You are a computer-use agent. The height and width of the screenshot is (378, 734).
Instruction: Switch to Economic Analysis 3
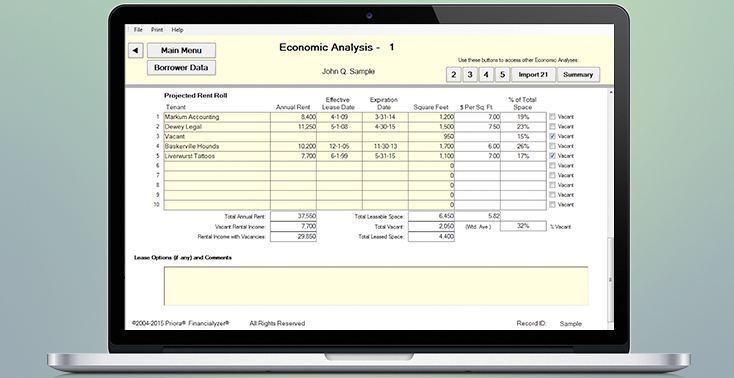(470, 75)
